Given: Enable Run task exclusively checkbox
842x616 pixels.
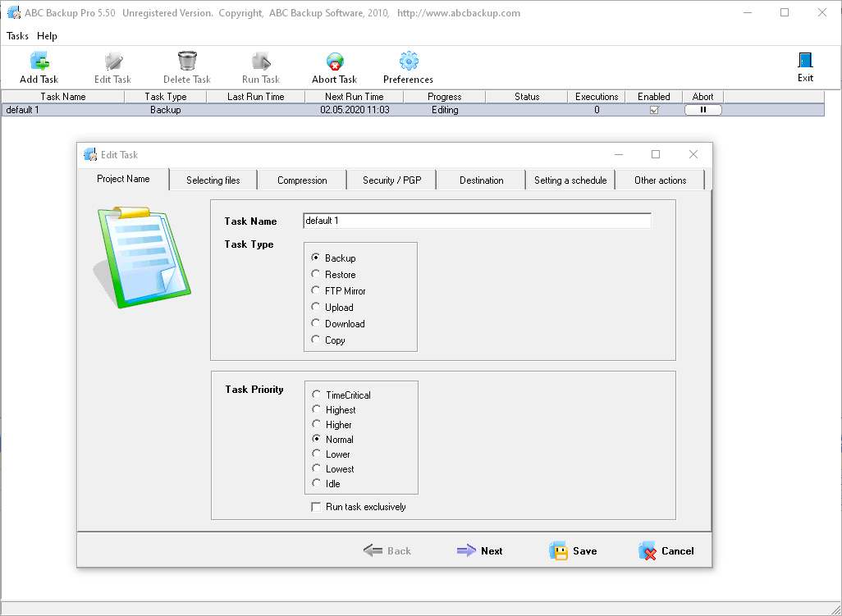Looking at the screenshot, I should point(316,507).
